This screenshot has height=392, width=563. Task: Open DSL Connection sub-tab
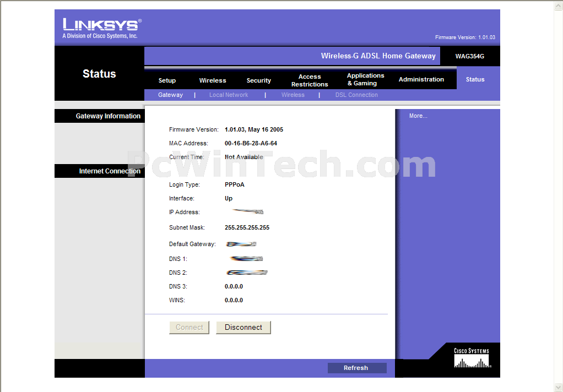coord(356,95)
